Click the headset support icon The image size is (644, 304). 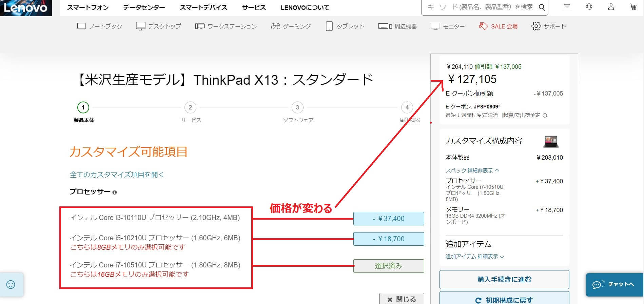[589, 7]
